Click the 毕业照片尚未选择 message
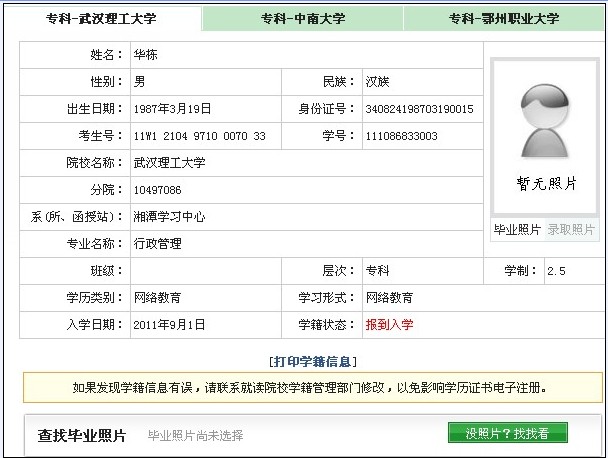Screen dimensions: 608x458 195,436
